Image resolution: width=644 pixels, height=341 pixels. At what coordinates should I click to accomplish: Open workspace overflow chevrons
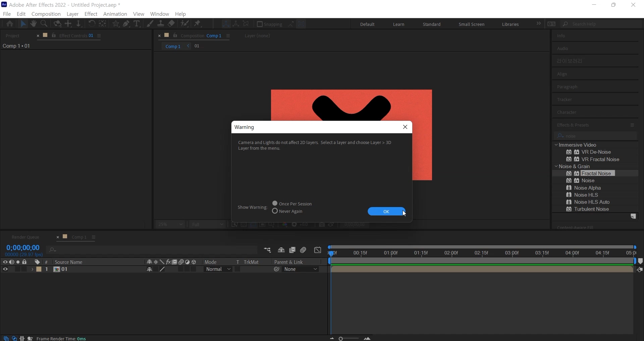pos(539,23)
